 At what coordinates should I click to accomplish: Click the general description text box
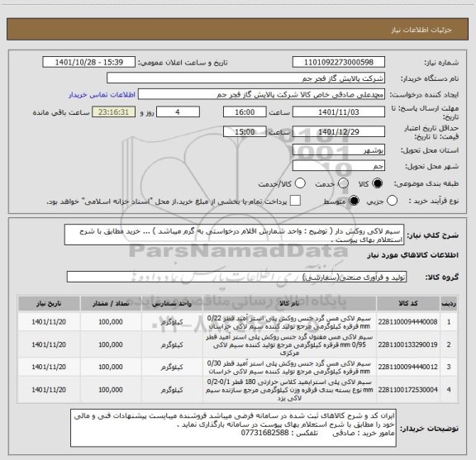(235, 235)
